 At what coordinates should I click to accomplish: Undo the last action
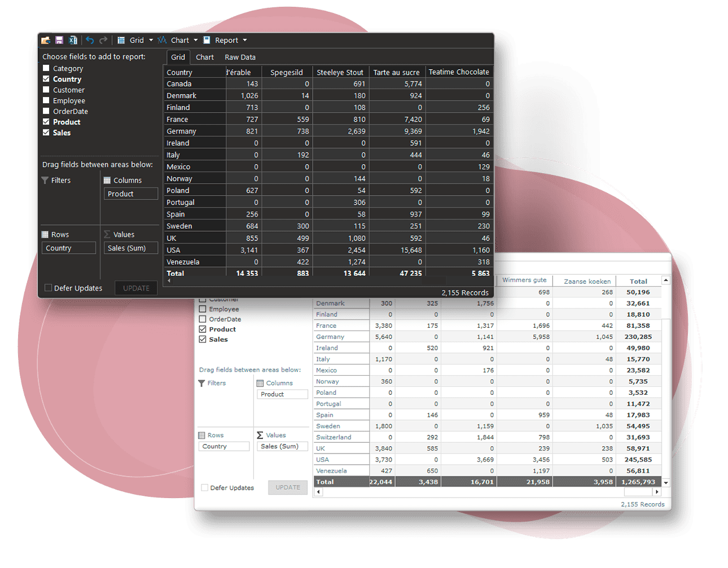[x=89, y=39]
